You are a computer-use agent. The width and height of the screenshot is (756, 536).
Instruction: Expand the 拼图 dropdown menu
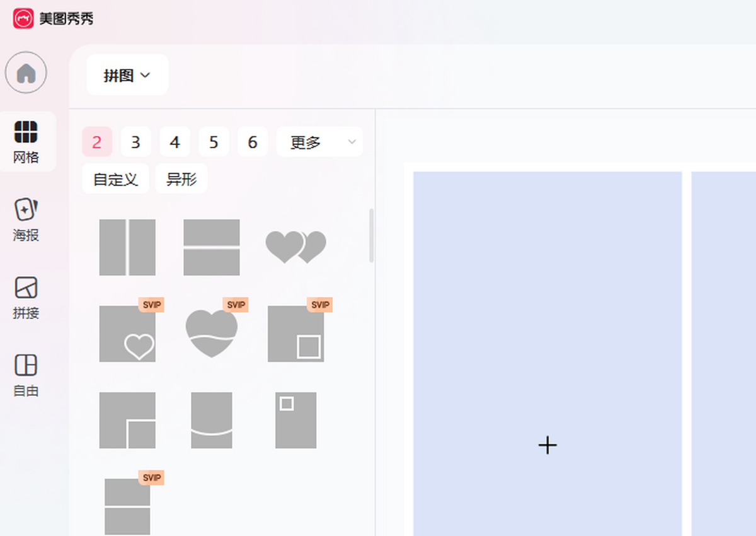tap(127, 75)
